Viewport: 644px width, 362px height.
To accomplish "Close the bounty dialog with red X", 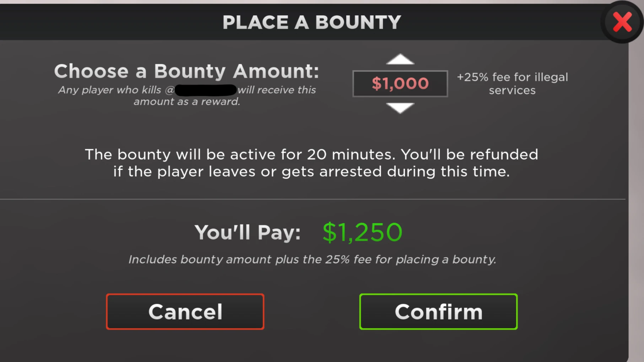I will [x=622, y=22].
